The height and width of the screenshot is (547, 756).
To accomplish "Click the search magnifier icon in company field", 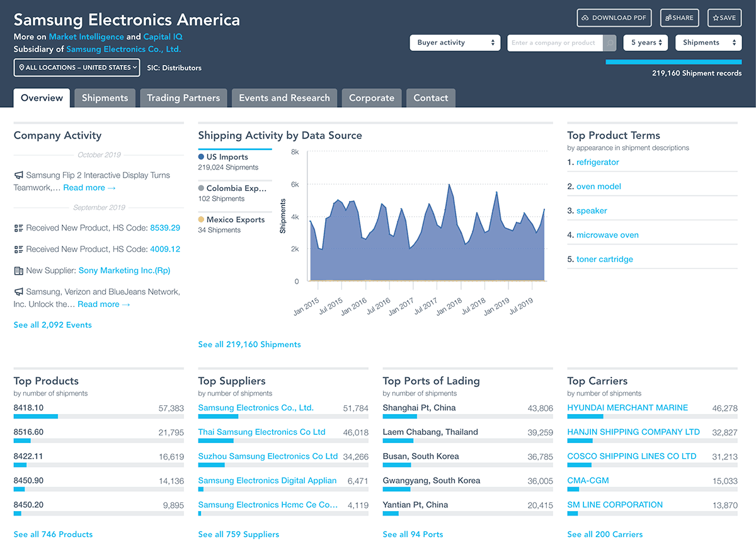I will (x=610, y=43).
